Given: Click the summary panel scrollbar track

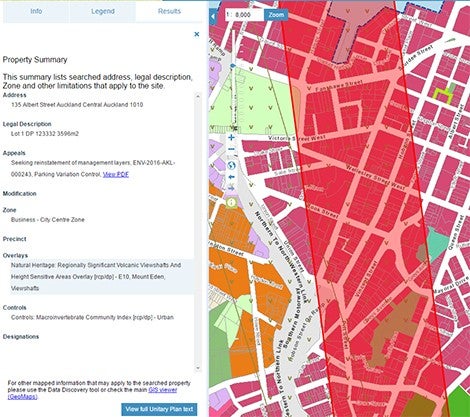Looking at the screenshot, I should [x=198, y=232].
